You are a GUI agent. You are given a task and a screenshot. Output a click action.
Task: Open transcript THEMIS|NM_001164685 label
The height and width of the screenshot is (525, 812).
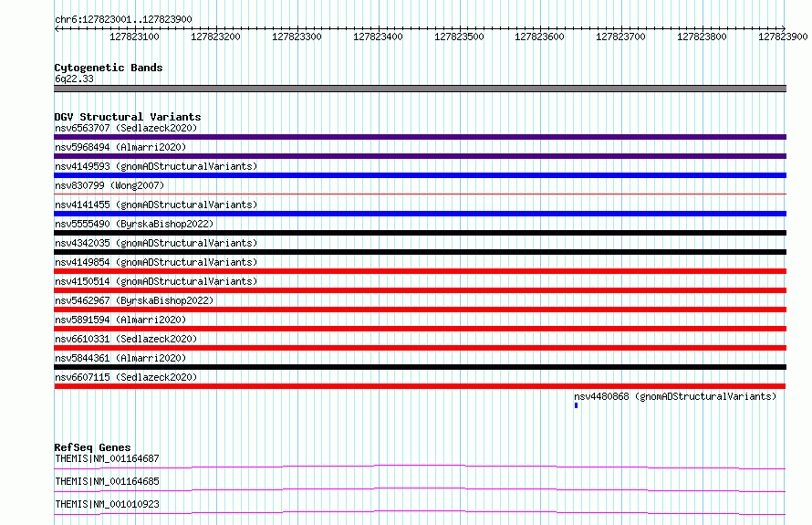(x=107, y=481)
